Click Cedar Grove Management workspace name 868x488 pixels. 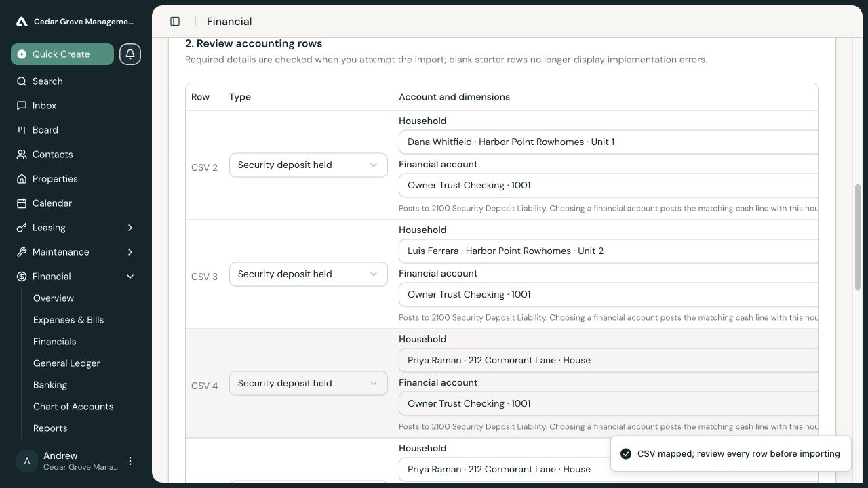click(83, 22)
